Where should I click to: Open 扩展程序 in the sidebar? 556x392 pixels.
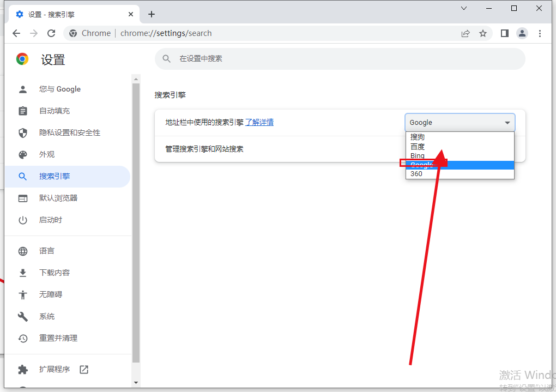[68, 370]
